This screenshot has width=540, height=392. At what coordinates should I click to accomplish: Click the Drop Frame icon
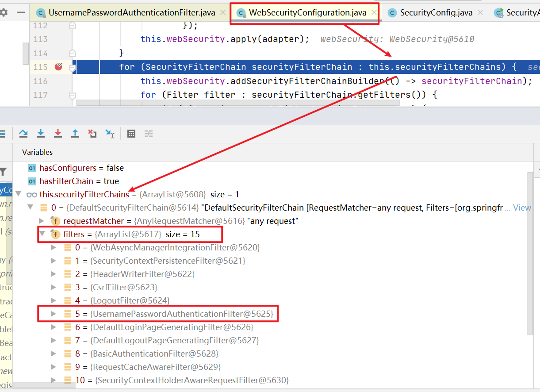coord(92,133)
